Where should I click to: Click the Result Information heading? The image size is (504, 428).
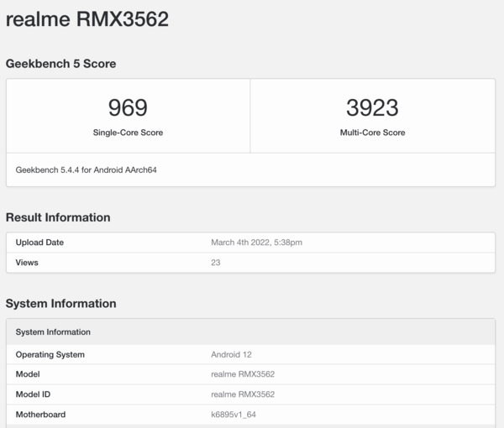58,217
